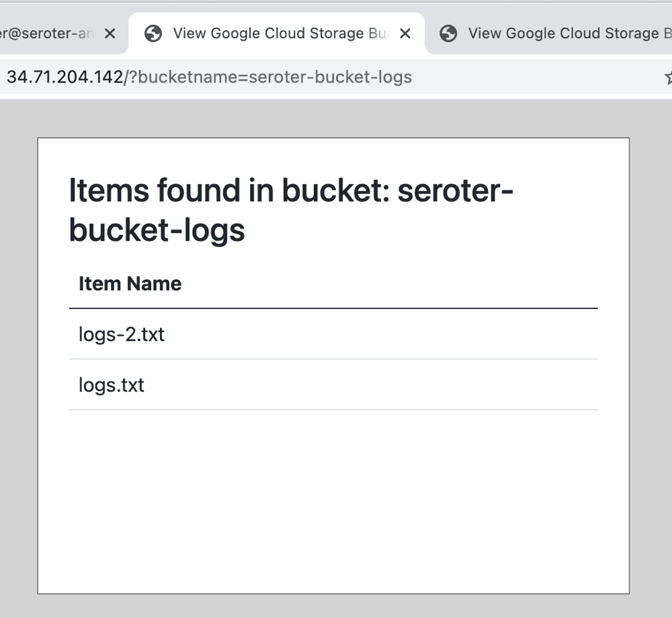Screen dimensions: 672x618
Task: Switch to the seroter terminal tab
Action: click(47, 34)
